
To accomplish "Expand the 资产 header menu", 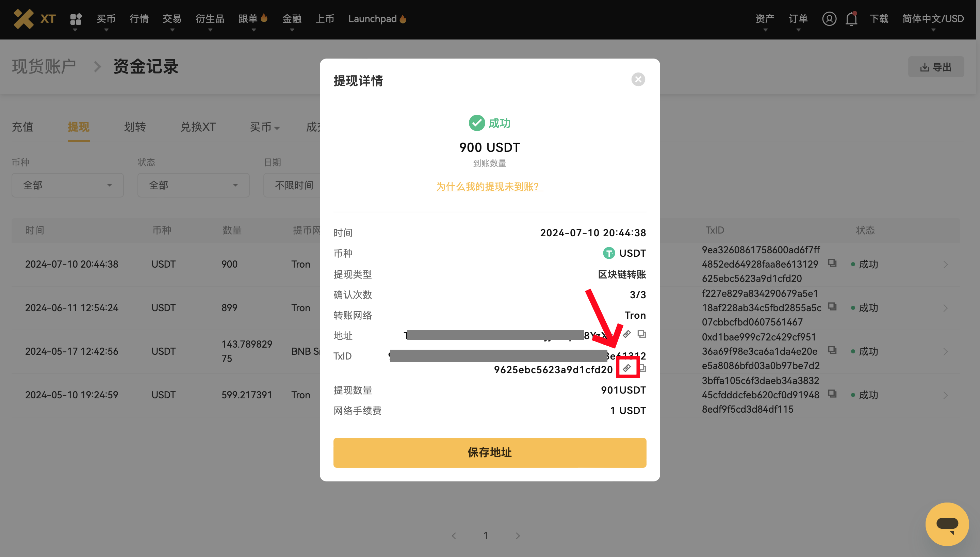I will point(765,19).
